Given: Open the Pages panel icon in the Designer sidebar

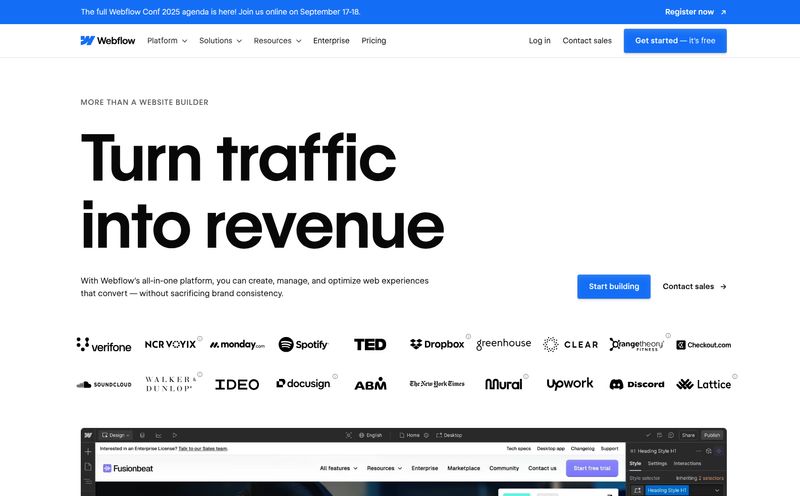Looking at the screenshot, I should 88,466.
